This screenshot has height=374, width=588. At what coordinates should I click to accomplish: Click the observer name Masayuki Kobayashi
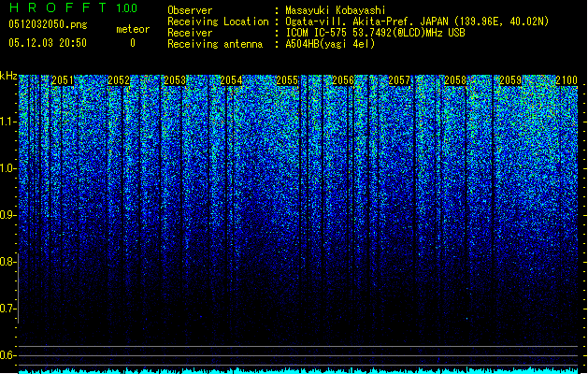[x=336, y=10]
